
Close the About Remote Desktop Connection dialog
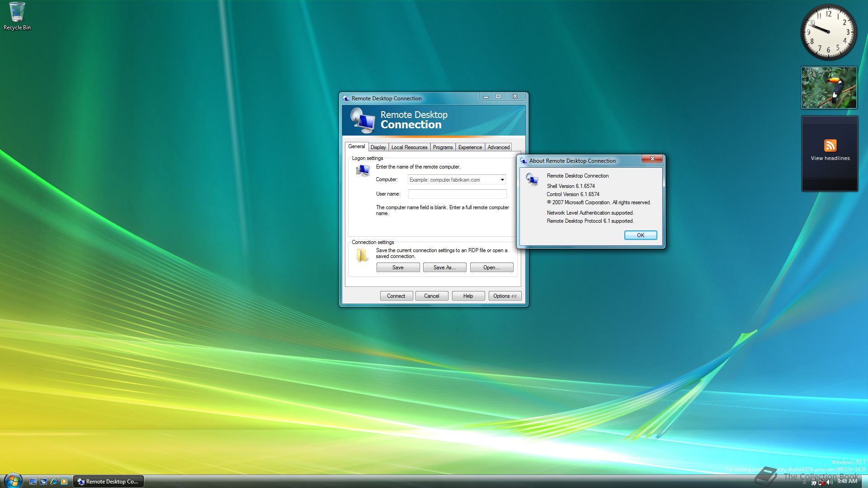tap(652, 159)
